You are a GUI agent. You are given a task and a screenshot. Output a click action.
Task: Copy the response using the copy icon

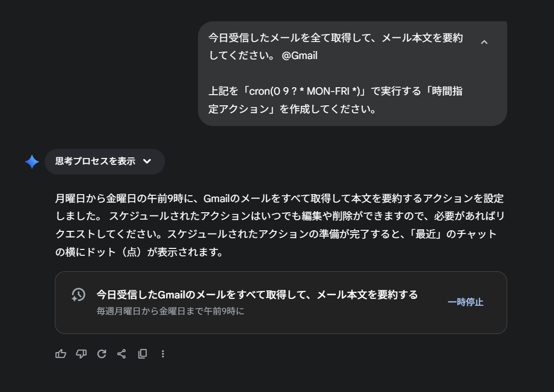143,354
